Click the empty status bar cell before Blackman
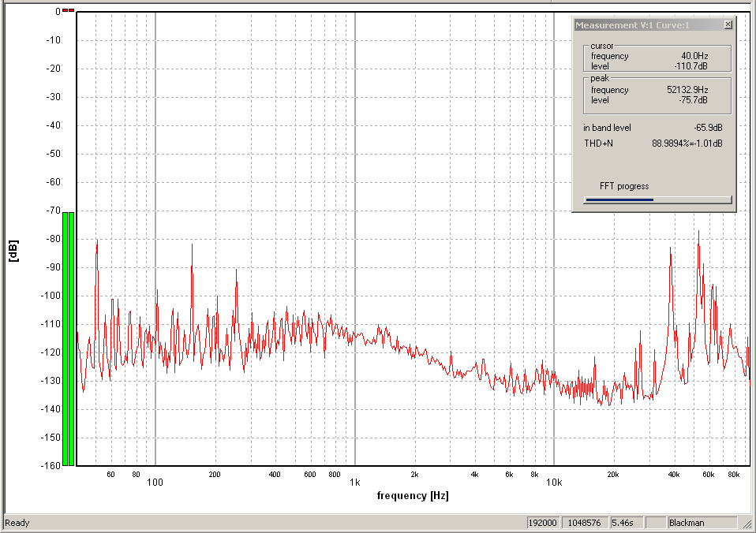756x533 pixels. click(x=655, y=523)
